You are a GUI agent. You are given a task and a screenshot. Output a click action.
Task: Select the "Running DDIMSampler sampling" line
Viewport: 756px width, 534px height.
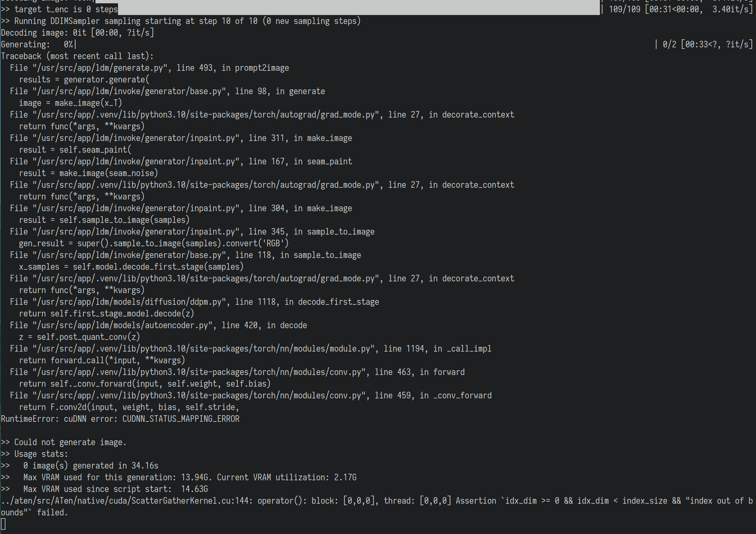point(181,21)
